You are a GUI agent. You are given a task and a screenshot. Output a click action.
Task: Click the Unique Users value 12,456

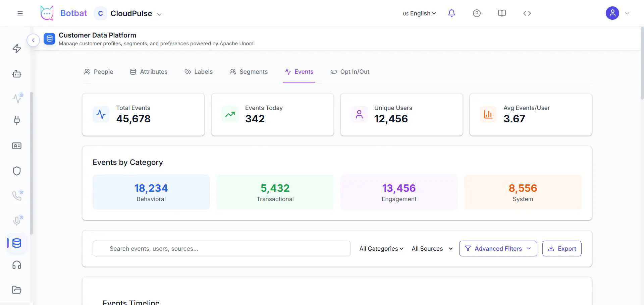[x=391, y=119]
